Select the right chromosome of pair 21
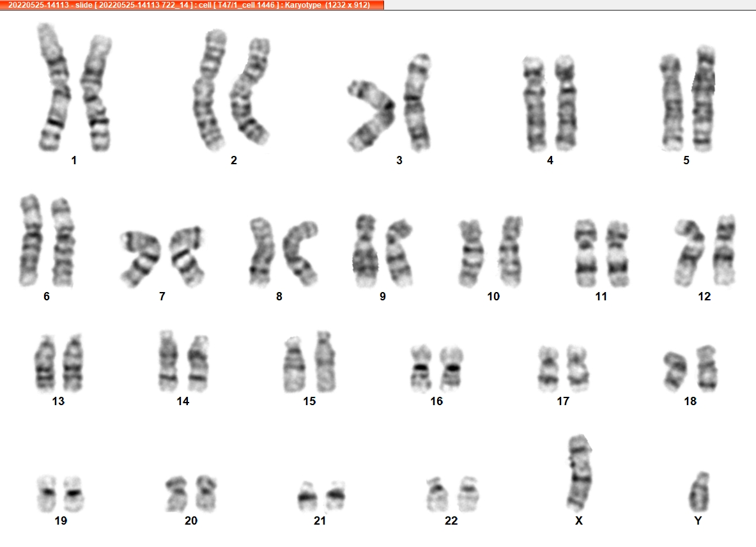 [x=336, y=495]
